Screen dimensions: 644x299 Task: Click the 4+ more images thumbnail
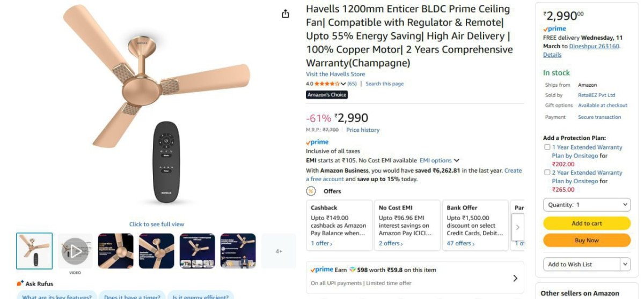tap(279, 251)
